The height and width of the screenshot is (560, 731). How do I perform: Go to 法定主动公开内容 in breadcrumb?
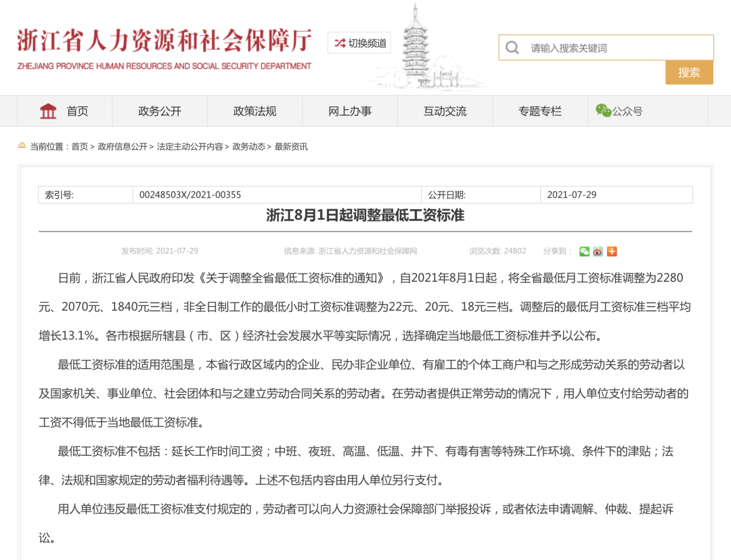[x=190, y=146]
